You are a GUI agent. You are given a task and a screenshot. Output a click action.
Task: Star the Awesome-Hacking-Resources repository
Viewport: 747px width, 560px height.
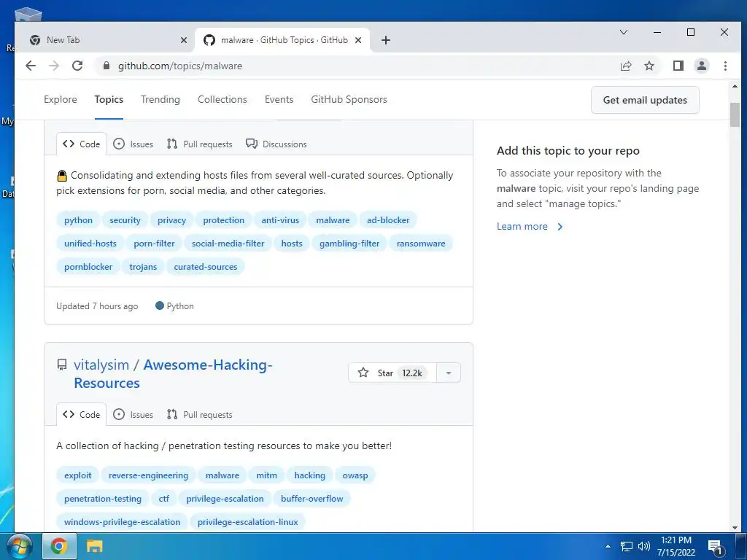click(392, 373)
